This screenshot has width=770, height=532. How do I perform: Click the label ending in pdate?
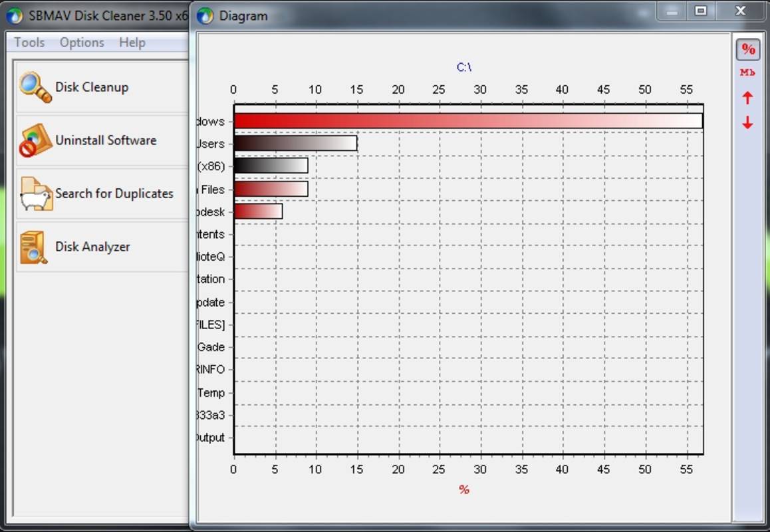(x=210, y=303)
